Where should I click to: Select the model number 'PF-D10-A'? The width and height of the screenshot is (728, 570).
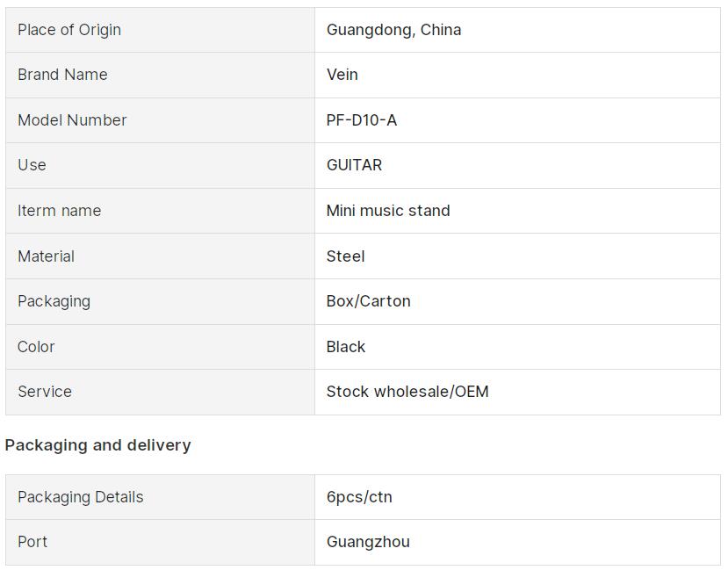[x=362, y=120]
